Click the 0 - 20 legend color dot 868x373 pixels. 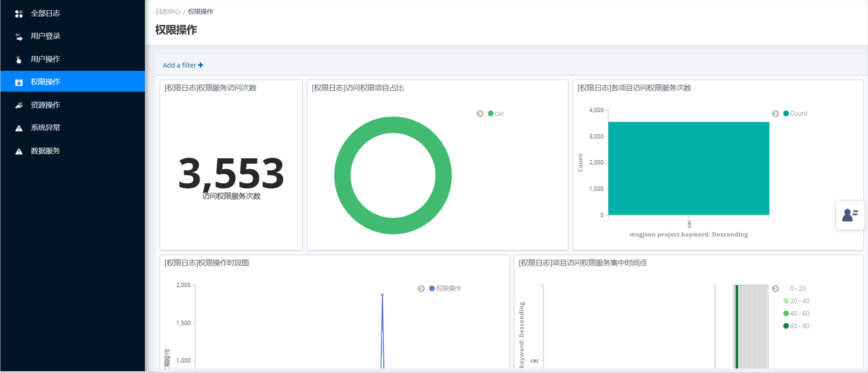[786, 288]
